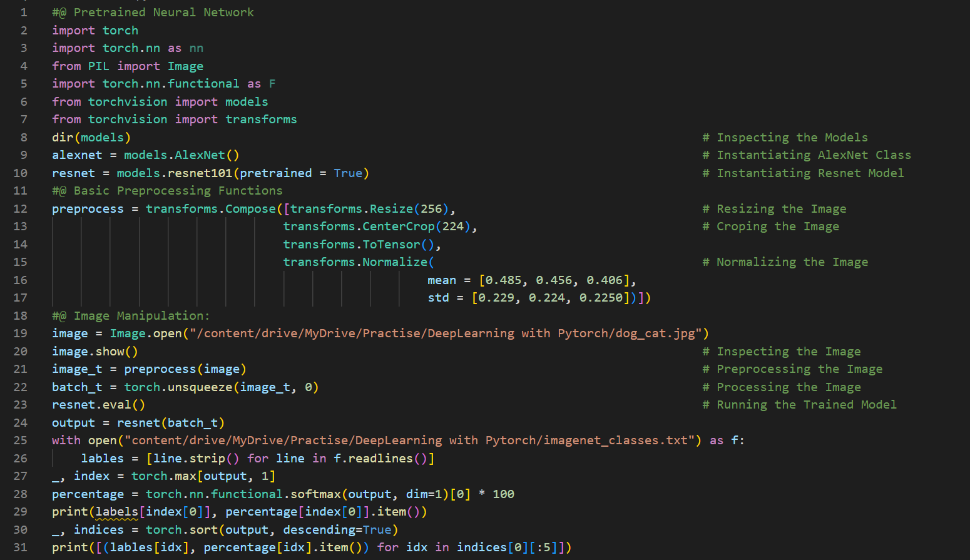The height and width of the screenshot is (560, 970).
Task: Click 'import torch' on line 2
Action: point(95,31)
